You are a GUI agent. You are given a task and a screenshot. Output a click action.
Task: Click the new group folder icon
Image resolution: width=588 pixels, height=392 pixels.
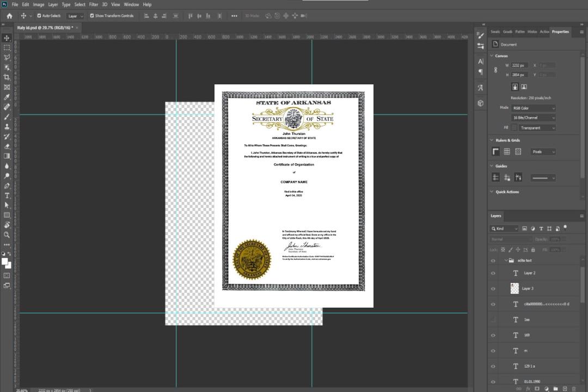click(555, 389)
